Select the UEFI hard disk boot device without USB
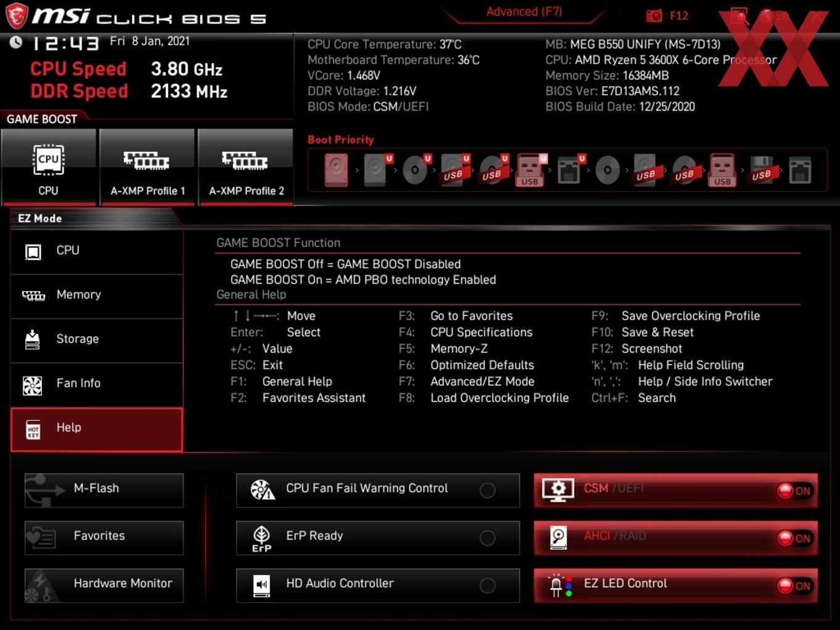This screenshot has height=630, width=840. click(376, 170)
